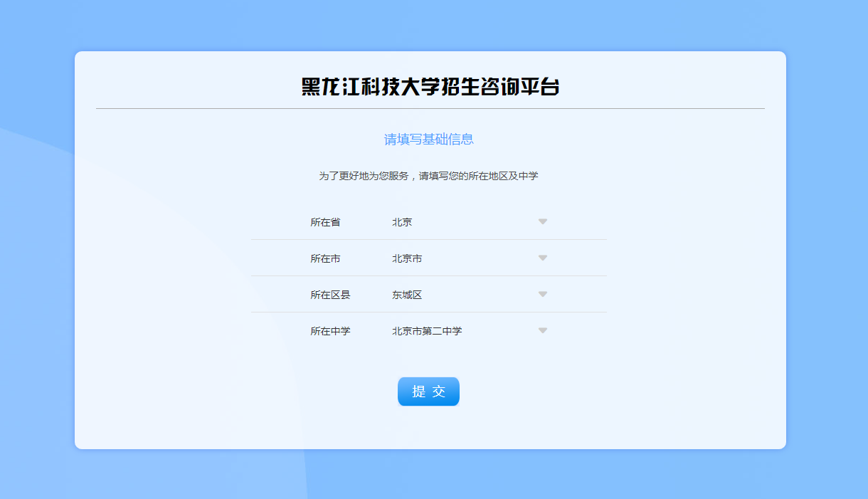Viewport: 868px width, 499px height.
Task: Submit the form with the 提交 button
Action: coord(428,392)
